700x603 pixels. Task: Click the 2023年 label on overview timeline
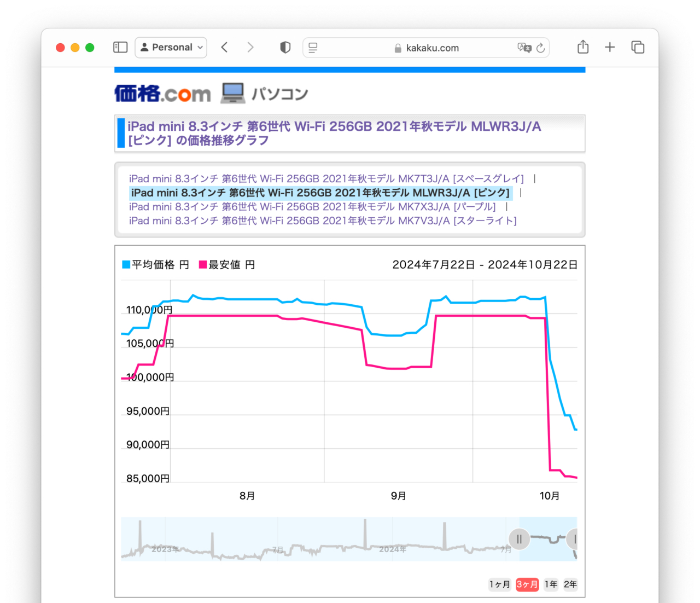(x=165, y=549)
